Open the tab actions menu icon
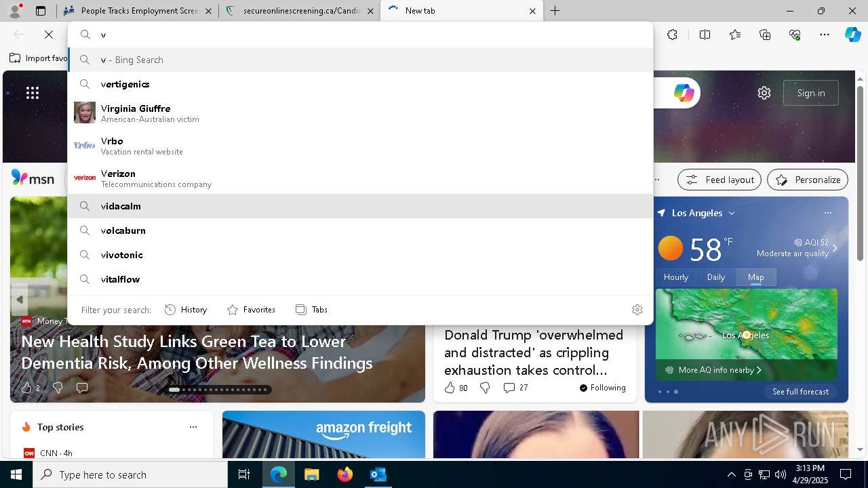The height and width of the screenshot is (488, 868). (x=41, y=11)
